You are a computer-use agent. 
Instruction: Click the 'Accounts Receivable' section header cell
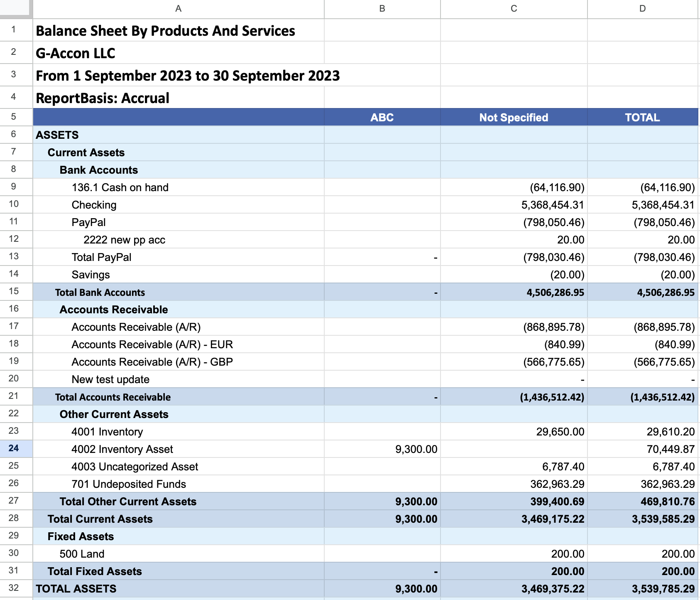click(179, 309)
